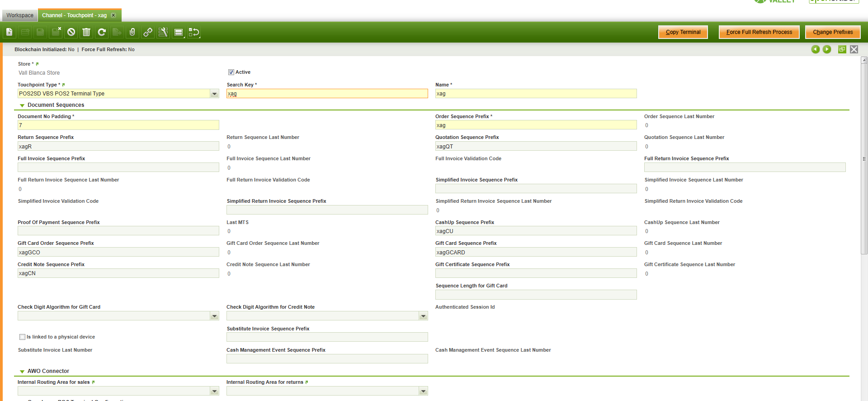Click the Change Prefixes button
Screen dimensions: 868x401
tap(832, 32)
